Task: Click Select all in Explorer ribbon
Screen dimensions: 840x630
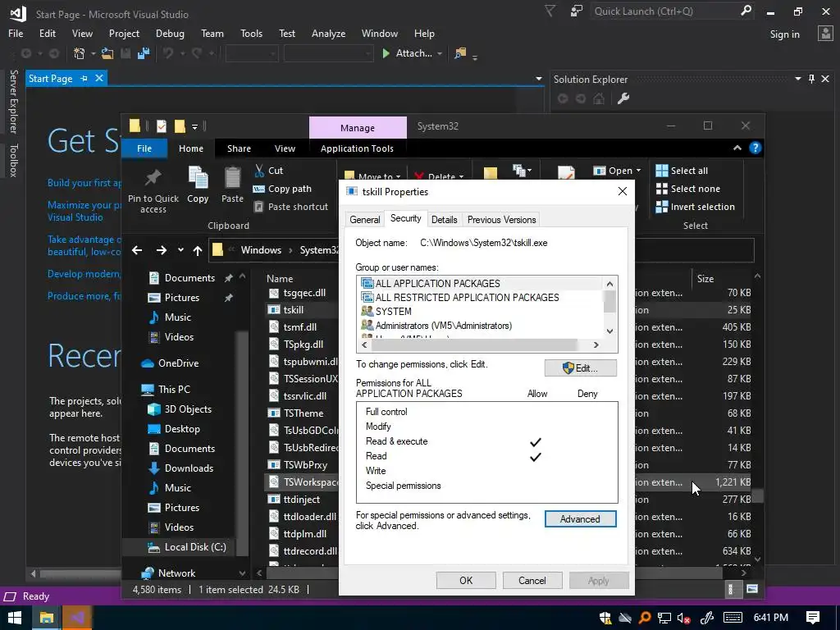Action: point(682,171)
